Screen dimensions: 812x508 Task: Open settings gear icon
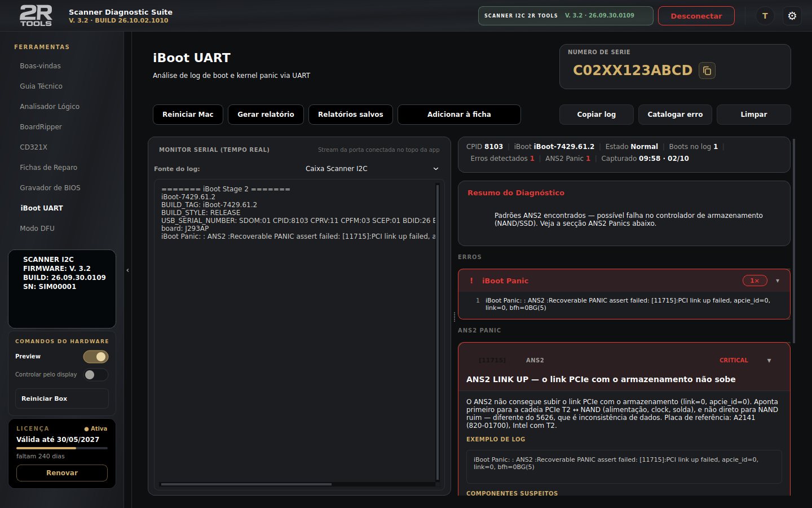coord(792,16)
